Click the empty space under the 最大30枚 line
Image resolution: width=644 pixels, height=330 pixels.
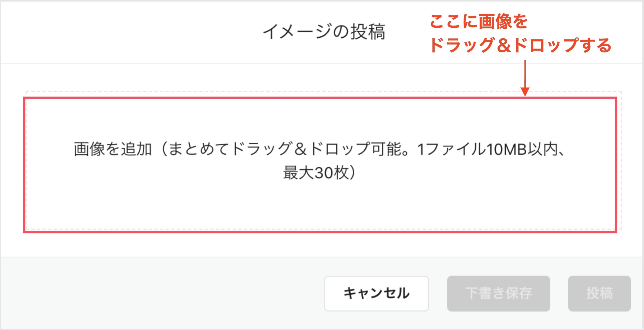click(320, 205)
